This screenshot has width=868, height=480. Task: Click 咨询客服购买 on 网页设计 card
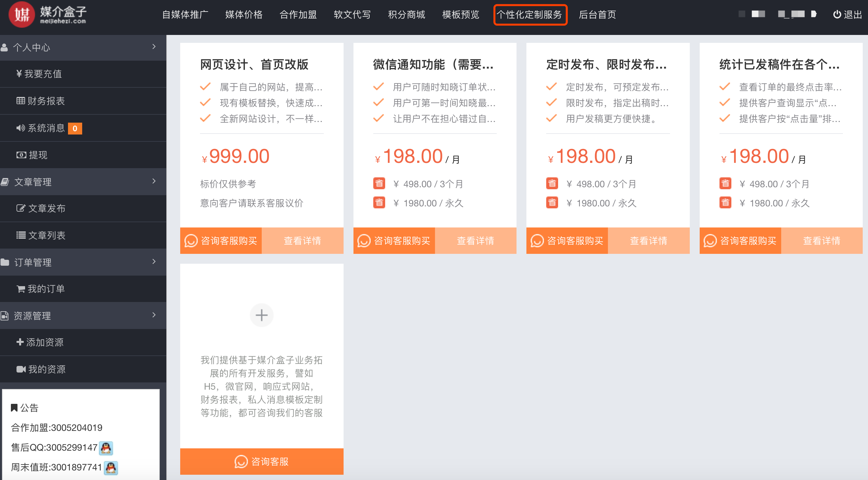[221, 241]
